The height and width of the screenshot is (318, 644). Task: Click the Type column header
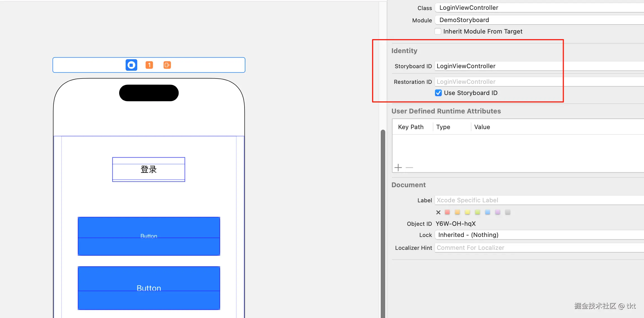pyautogui.click(x=443, y=127)
